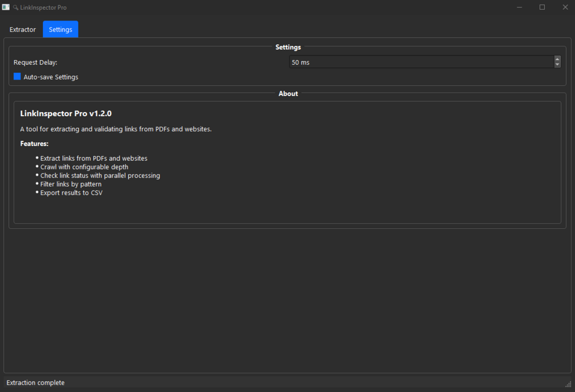Click the 'Settings' group box title
This screenshot has width=575, height=392.
coord(288,47)
